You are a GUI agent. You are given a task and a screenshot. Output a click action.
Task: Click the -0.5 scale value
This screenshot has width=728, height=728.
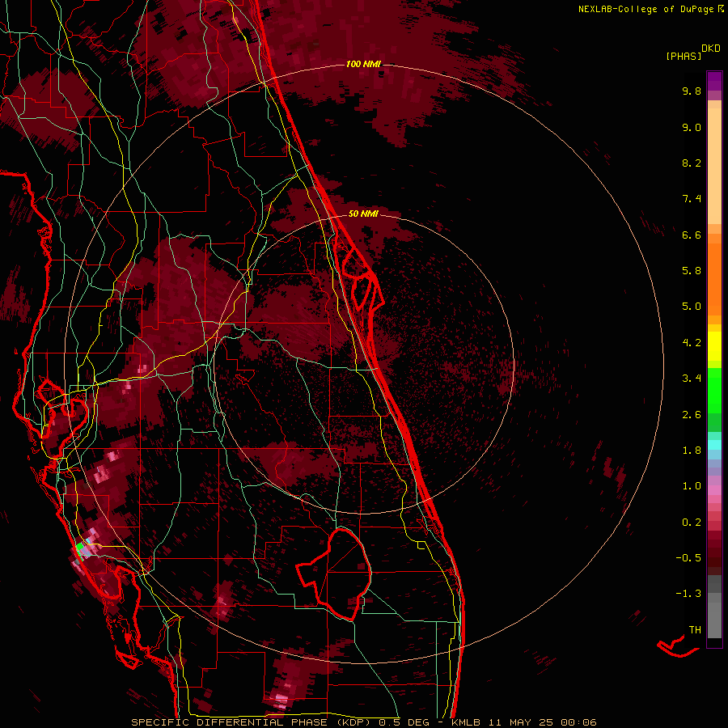point(688,558)
